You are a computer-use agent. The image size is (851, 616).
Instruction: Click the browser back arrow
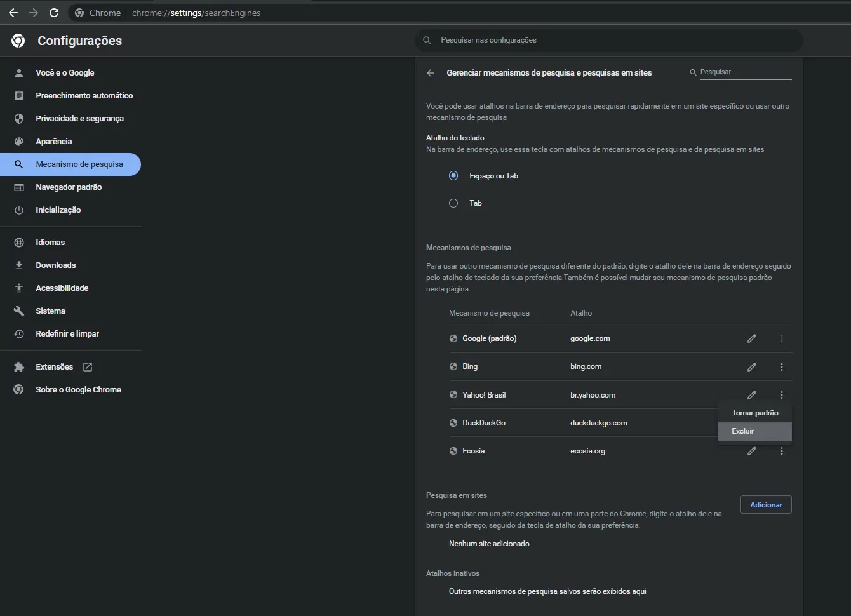13,13
